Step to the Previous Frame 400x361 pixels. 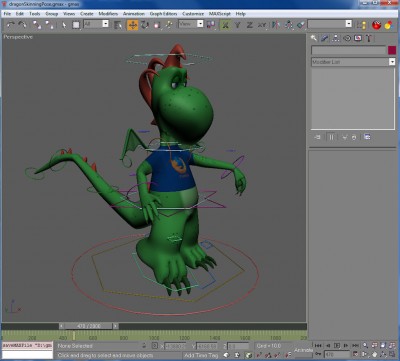[x=328, y=346]
